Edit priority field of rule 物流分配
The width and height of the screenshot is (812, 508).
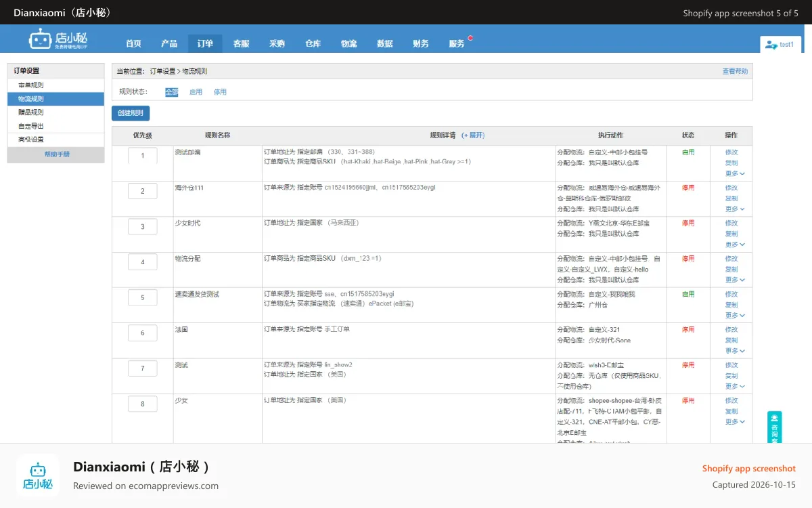pos(143,262)
